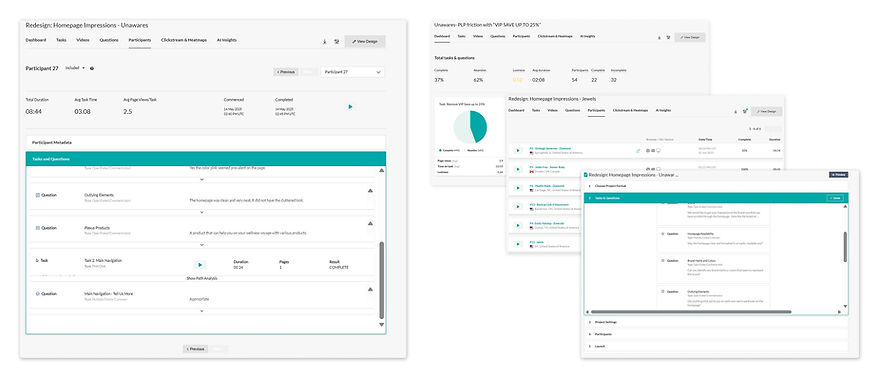Play first participant video in Jewels list

518,151
